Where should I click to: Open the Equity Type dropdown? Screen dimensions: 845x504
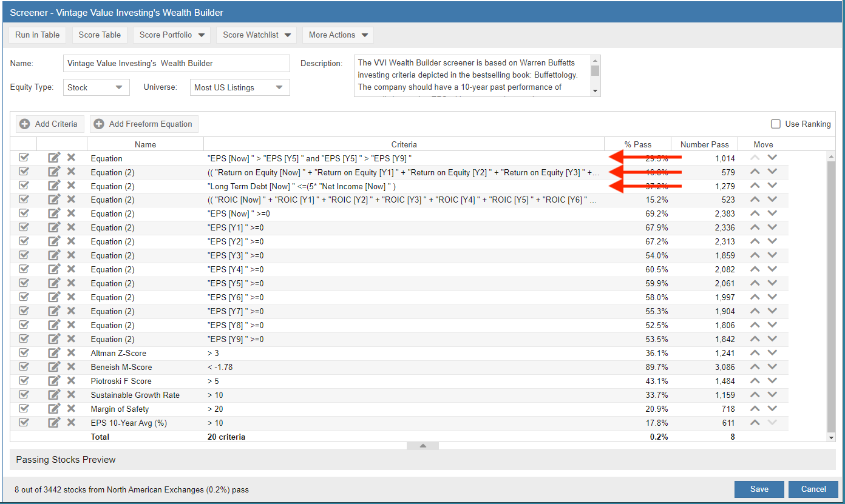[97, 87]
